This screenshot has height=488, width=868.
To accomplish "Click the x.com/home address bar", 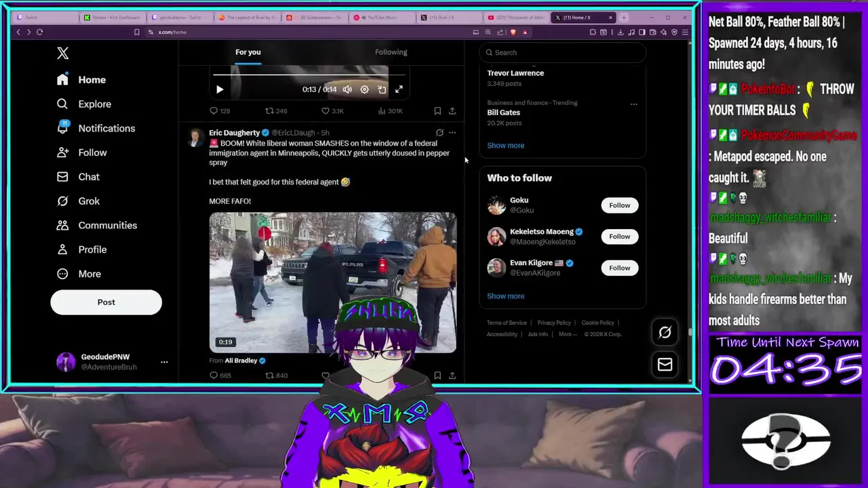I will 172,33.
